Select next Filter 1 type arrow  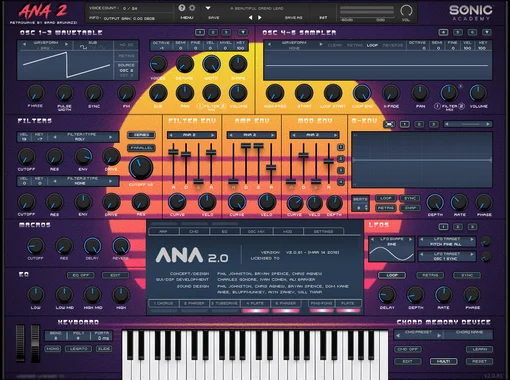(110, 137)
